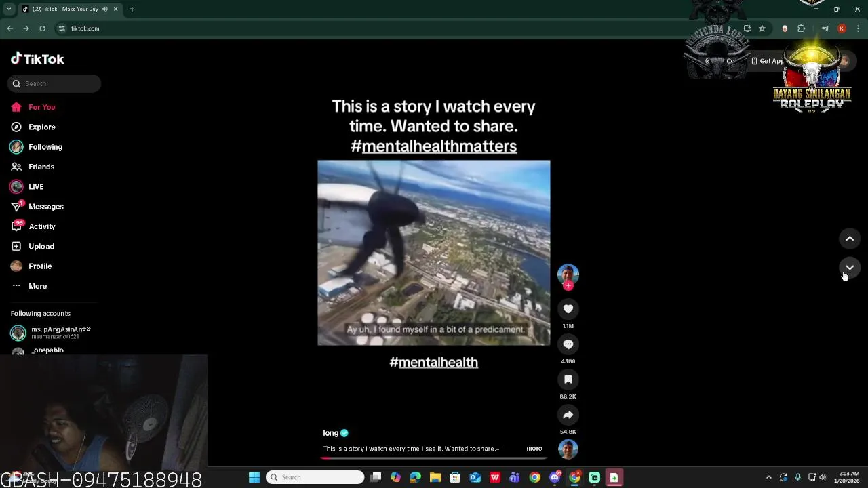Share the video with arrow icon
The height and width of the screenshot is (488, 868).
568,415
